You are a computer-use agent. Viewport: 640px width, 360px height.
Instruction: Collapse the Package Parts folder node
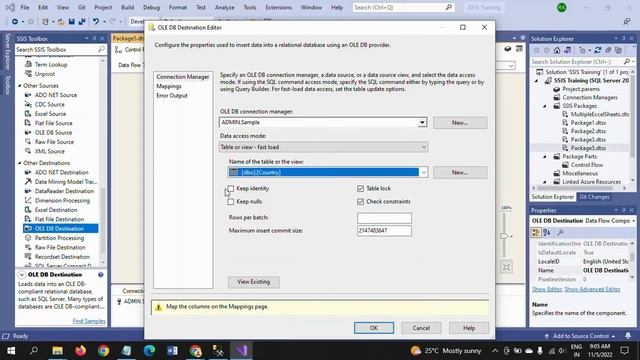[x=544, y=157]
